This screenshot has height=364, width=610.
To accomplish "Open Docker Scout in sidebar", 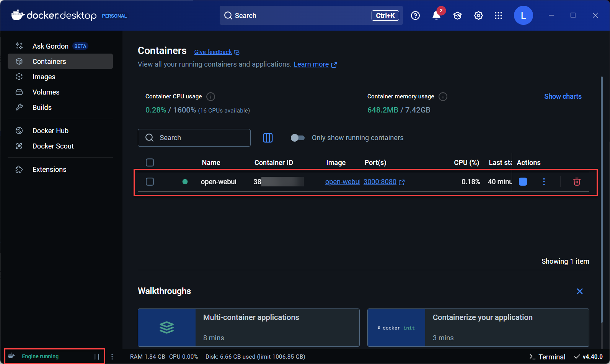I will 60,146.
